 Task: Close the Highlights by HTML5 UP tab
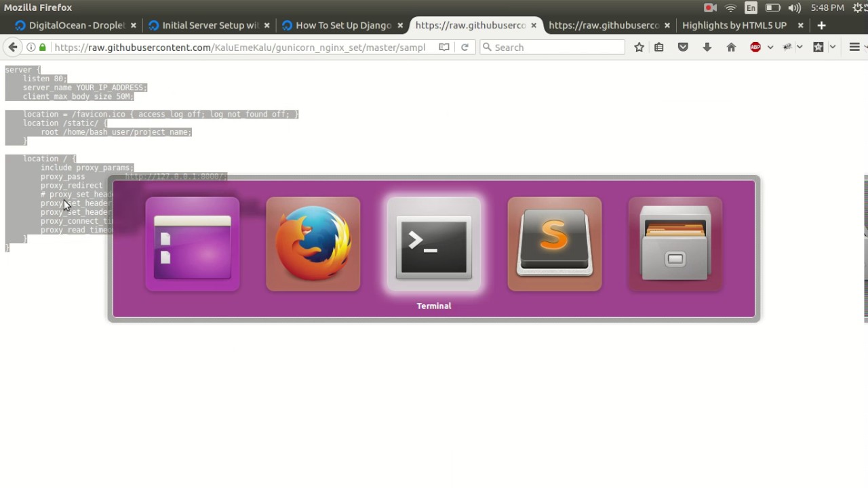point(800,25)
